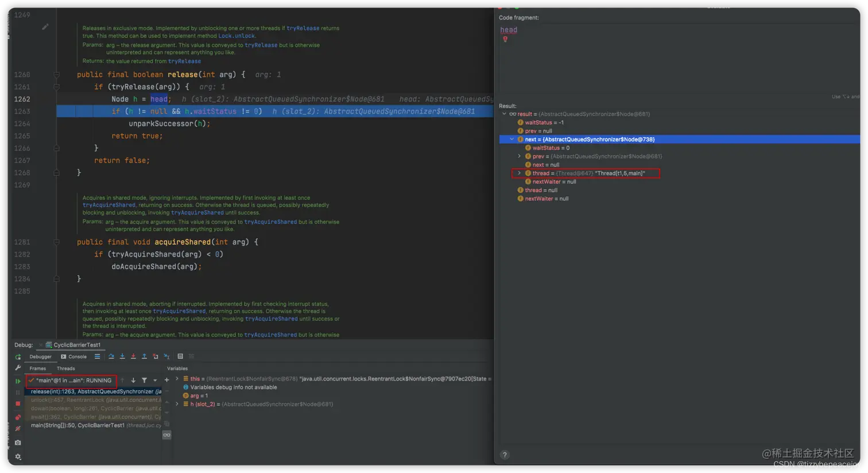Click the copy icon in Variables sidebar

[x=166, y=424]
